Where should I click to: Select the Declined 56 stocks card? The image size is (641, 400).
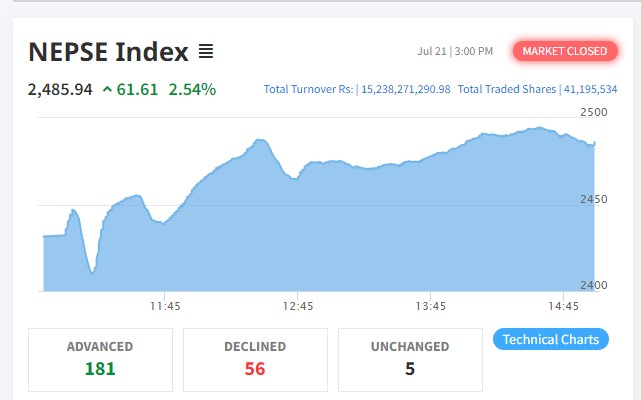[254, 359]
